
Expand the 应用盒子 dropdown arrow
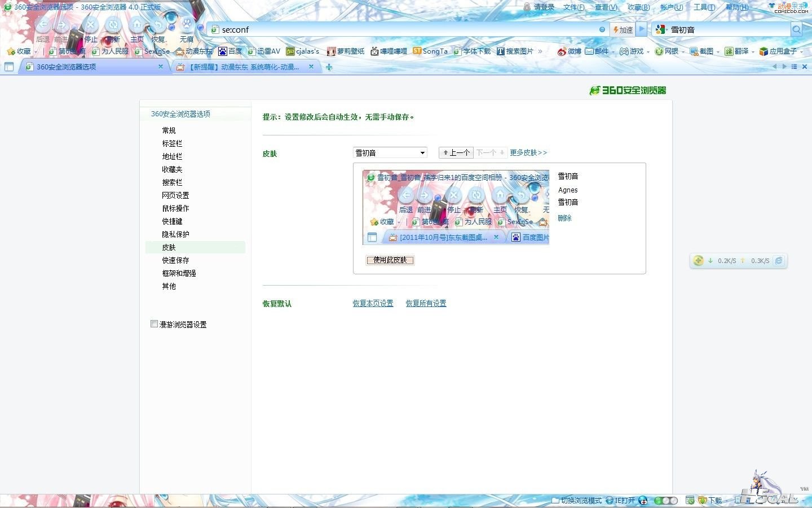801,52
